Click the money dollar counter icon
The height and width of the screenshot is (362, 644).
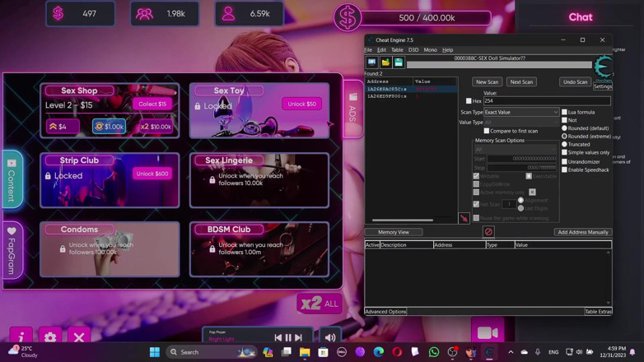[x=58, y=13]
